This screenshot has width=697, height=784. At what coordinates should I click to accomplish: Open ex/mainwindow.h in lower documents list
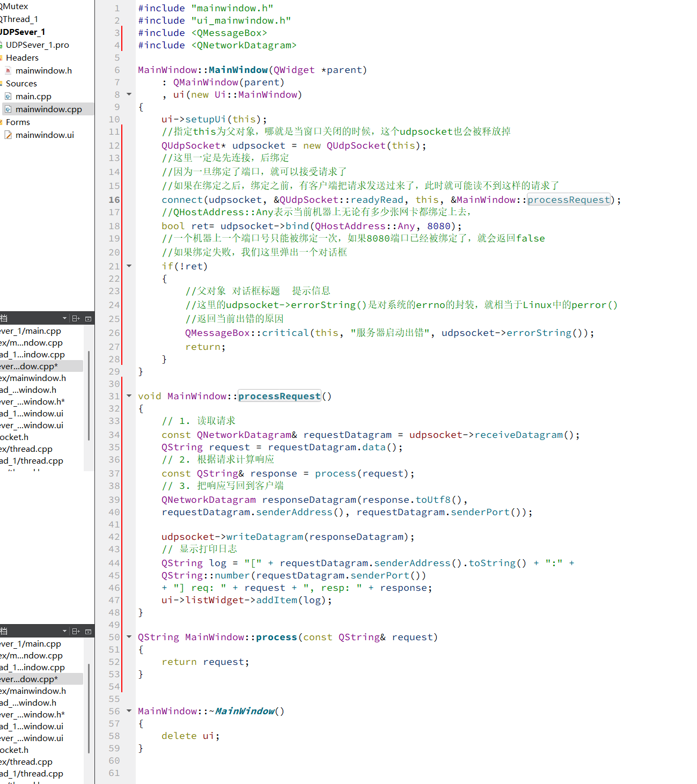pyautogui.click(x=33, y=691)
